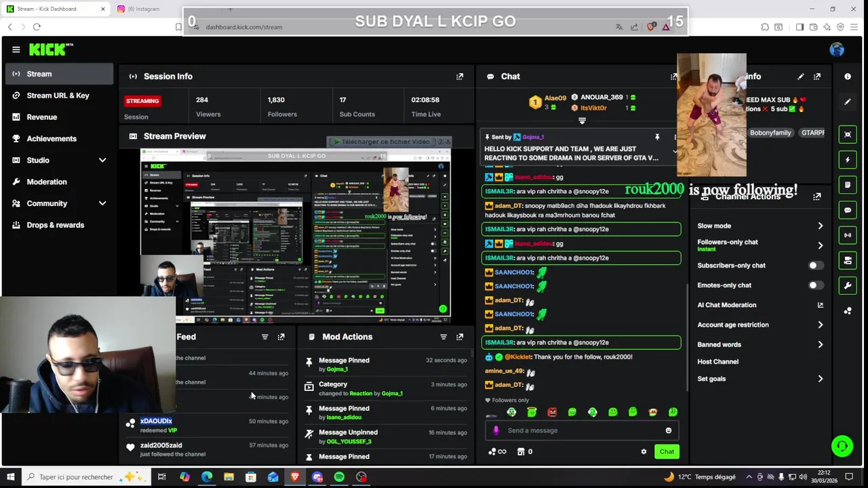Expand Banned words settings
The image size is (868, 488).
(820, 344)
